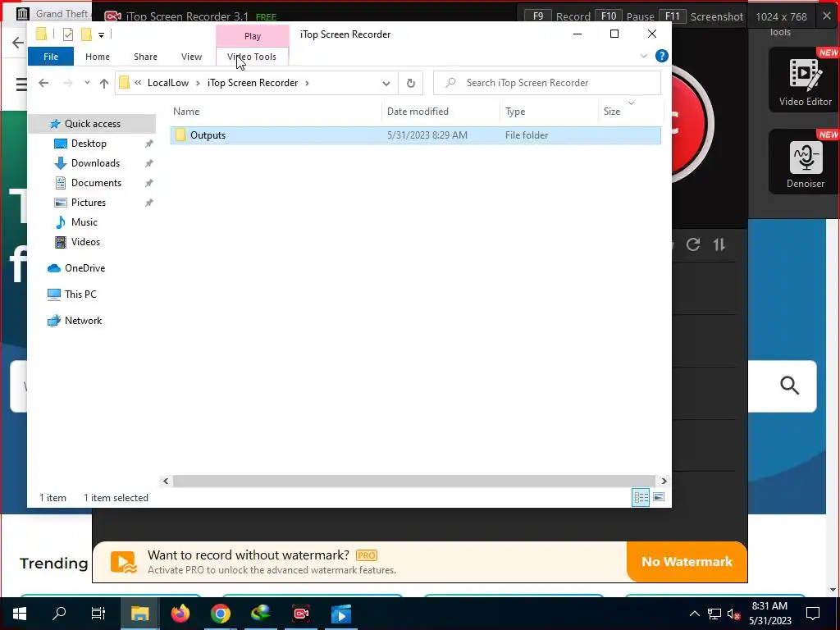Expand the Explorer ribbon chevron
840x630 pixels.
pyautogui.click(x=643, y=56)
